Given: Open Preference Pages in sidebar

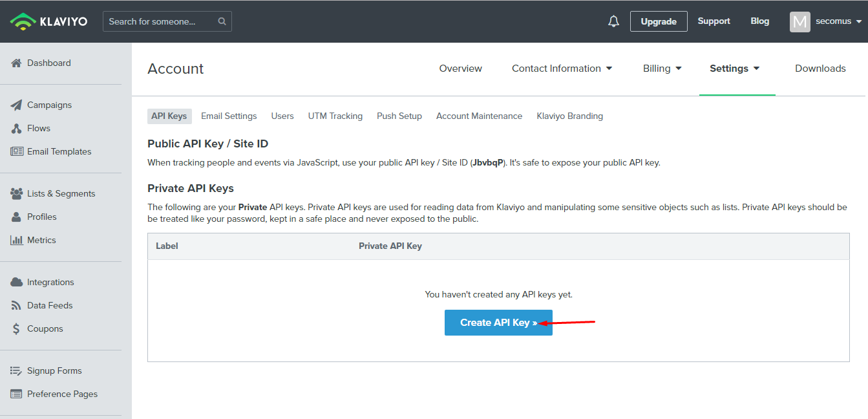Looking at the screenshot, I should pos(63,394).
